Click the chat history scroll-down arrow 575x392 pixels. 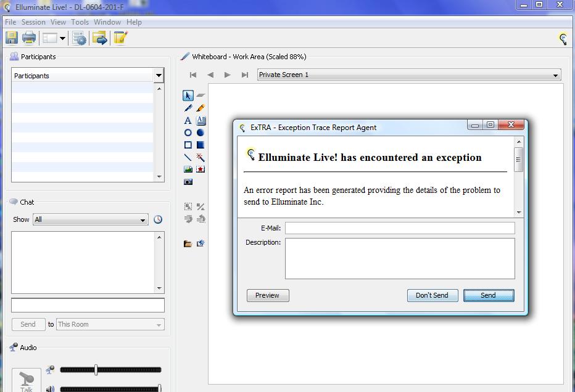click(159, 288)
